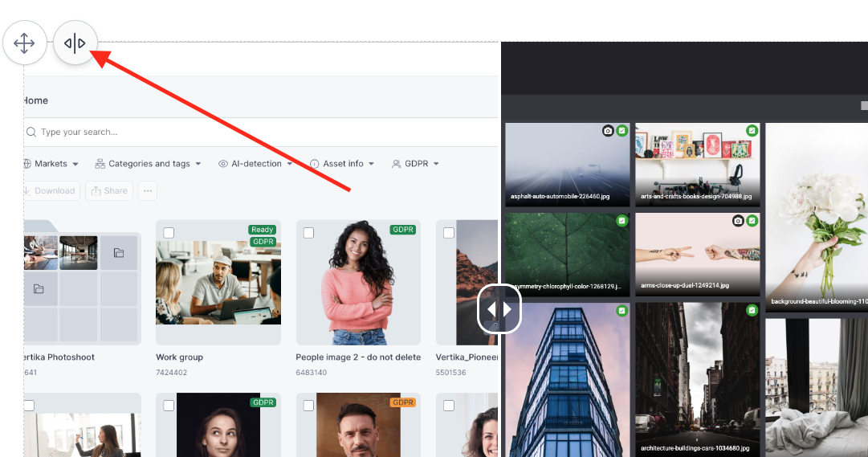Click GDPR badge on black-background portrait
868x457 pixels.
point(263,402)
